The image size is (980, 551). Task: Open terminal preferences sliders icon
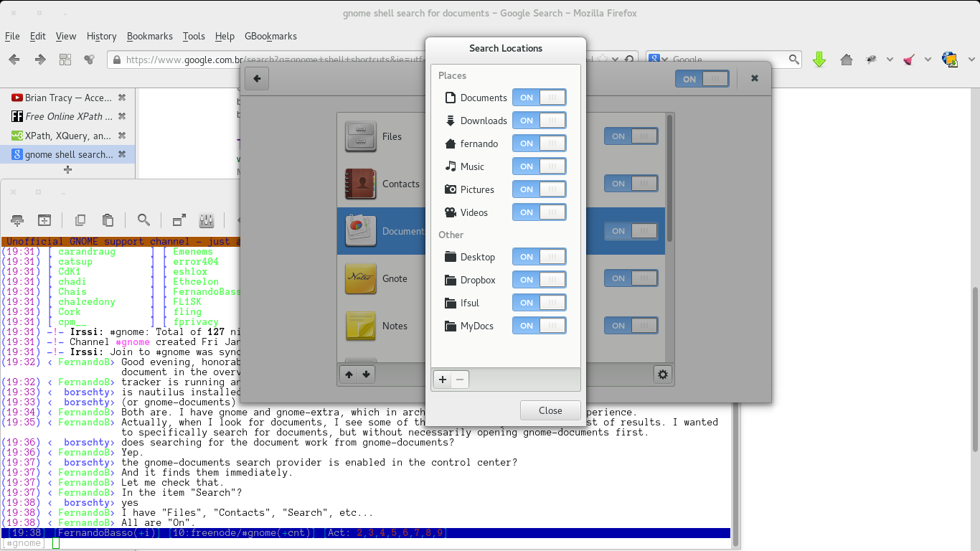pos(207,220)
